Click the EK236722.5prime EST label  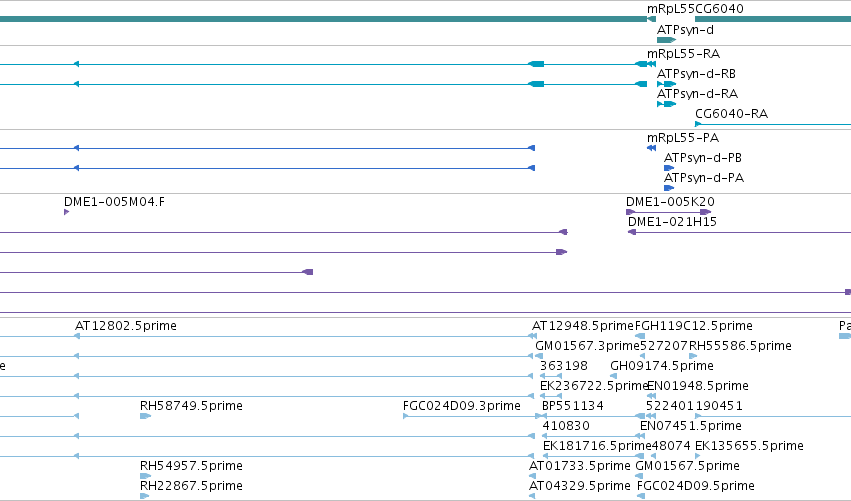(x=594, y=386)
